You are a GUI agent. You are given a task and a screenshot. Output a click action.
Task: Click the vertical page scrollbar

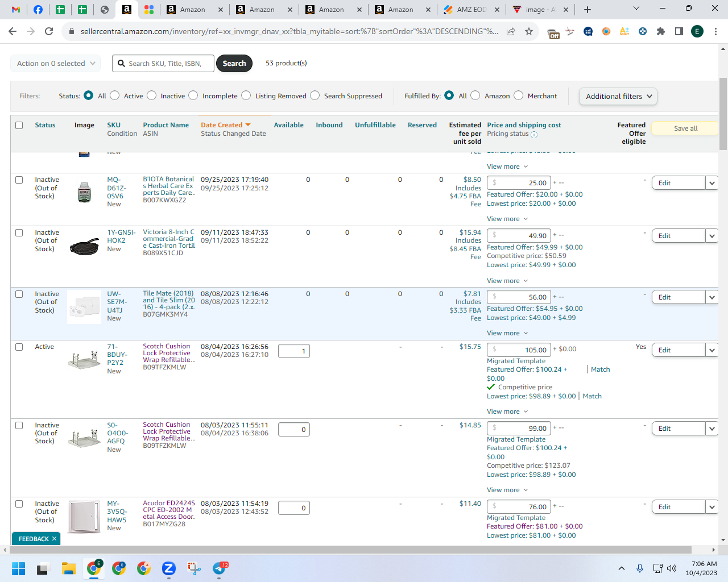[723, 114]
